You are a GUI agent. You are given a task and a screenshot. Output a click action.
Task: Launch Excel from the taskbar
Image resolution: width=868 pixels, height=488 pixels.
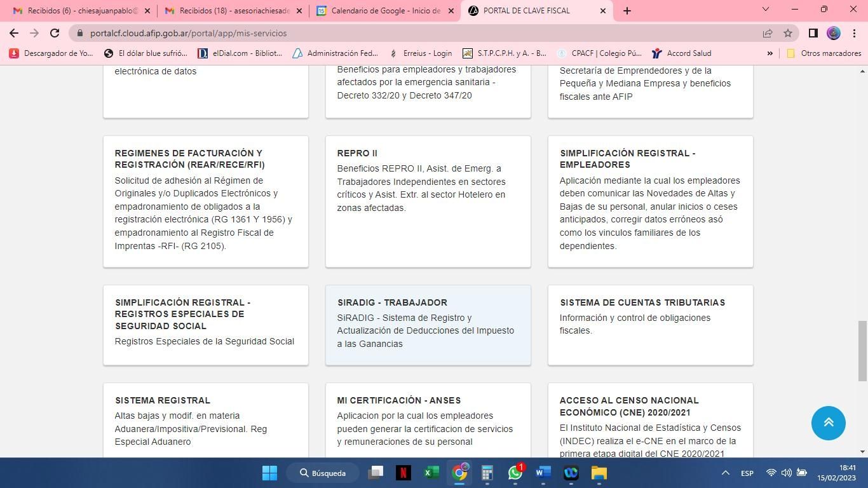coord(431,473)
